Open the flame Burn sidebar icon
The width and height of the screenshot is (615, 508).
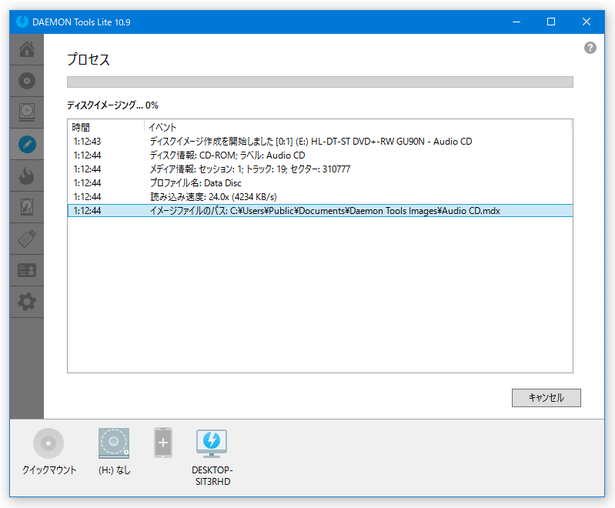click(x=27, y=176)
